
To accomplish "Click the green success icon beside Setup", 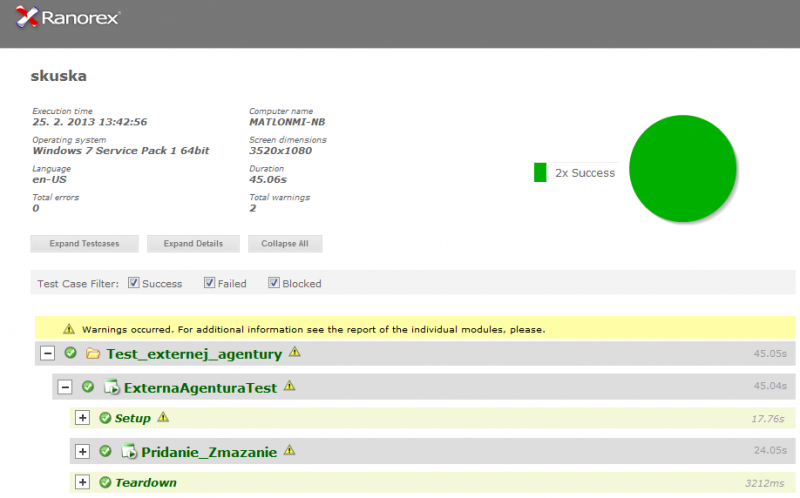I will tap(105, 418).
